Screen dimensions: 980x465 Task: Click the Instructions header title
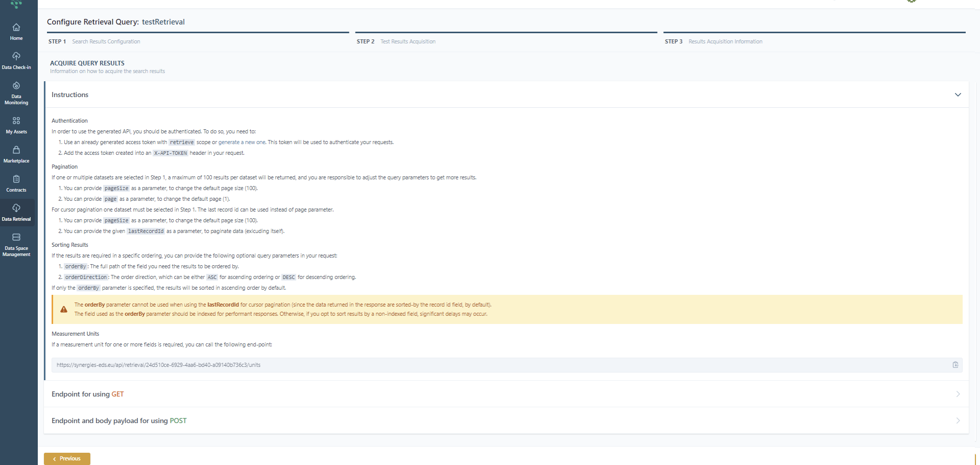coord(70,95)
